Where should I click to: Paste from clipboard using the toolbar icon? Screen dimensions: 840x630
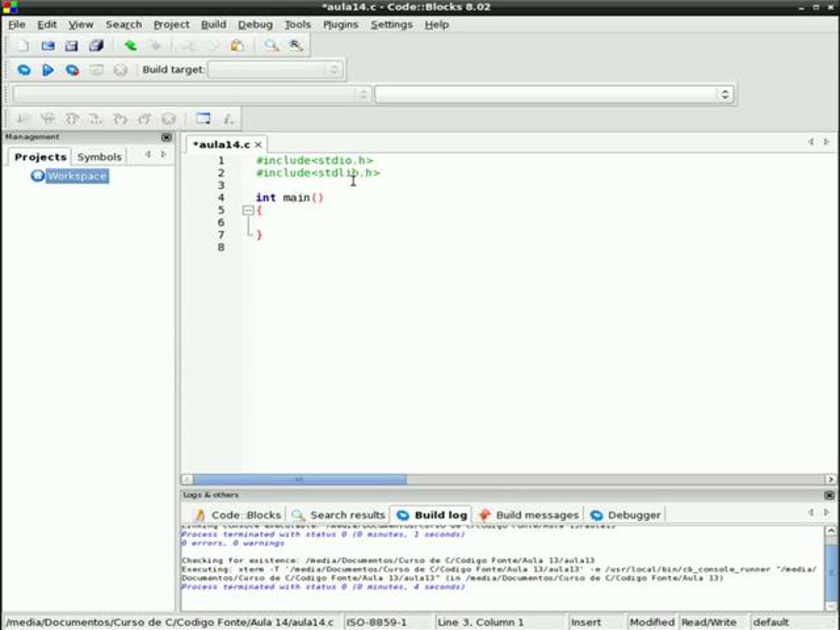(237, 46)
